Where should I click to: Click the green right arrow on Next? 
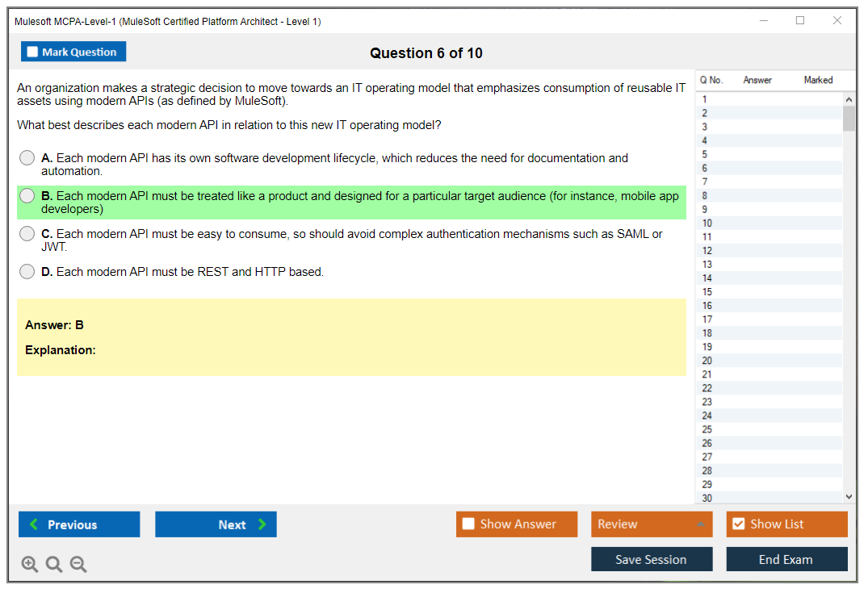pos(262,524)
